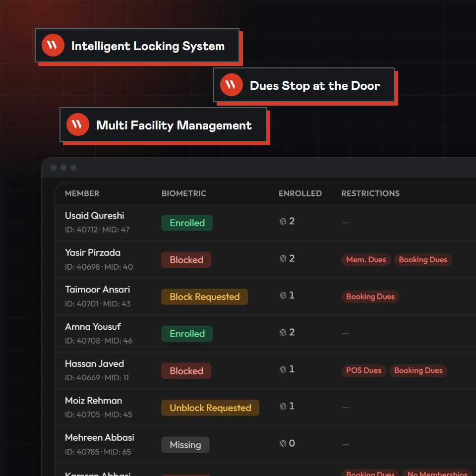This screenshot has height=476, width=476.
Task: Click the logo icon beside Intelligent Locking System
Action: [x=53, y=45]
